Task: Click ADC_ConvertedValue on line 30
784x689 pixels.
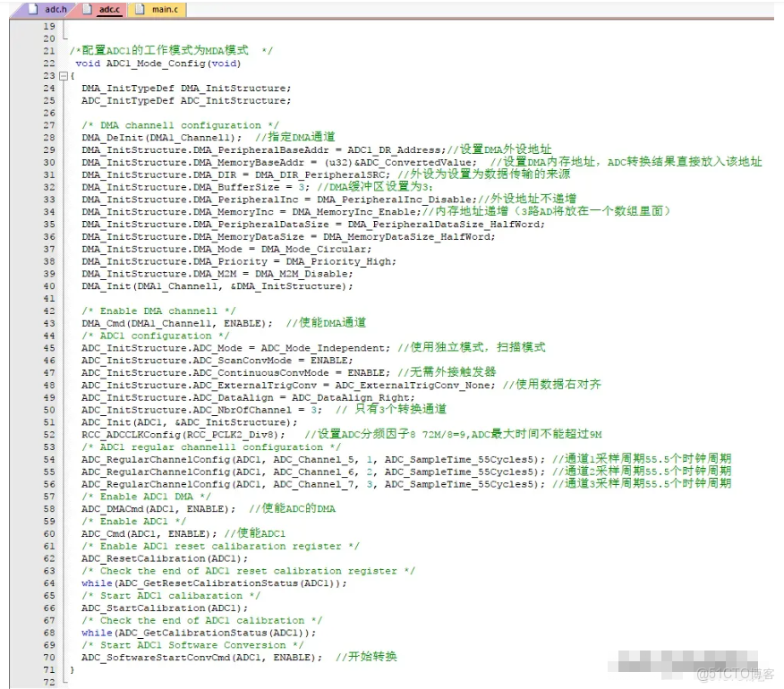Action: pos(415,163)
